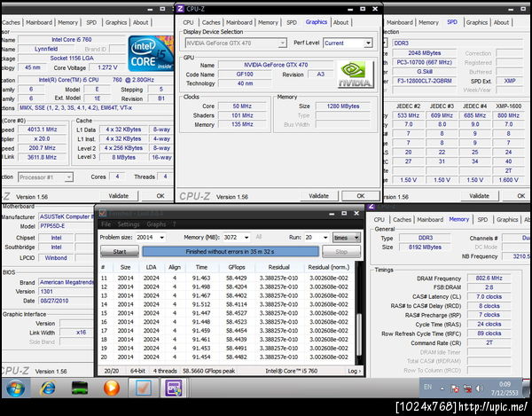Switch to CPU tab in GeForce GTX 470 window
Viewport: 532px width, 416px height.
click(x=188, y=22)
